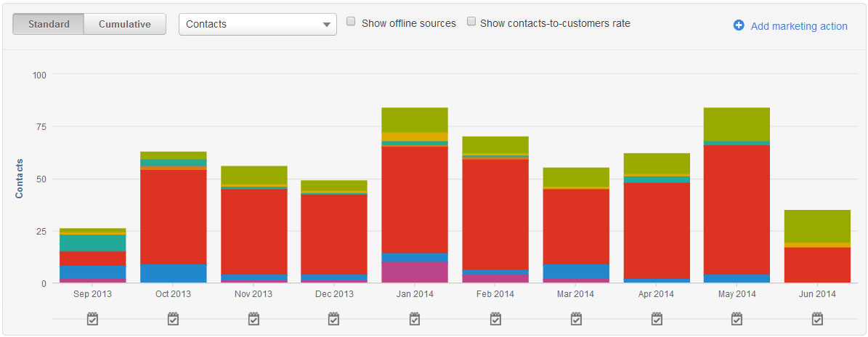Open the marketing actions calendar under Nov 2013

point(253,319)
